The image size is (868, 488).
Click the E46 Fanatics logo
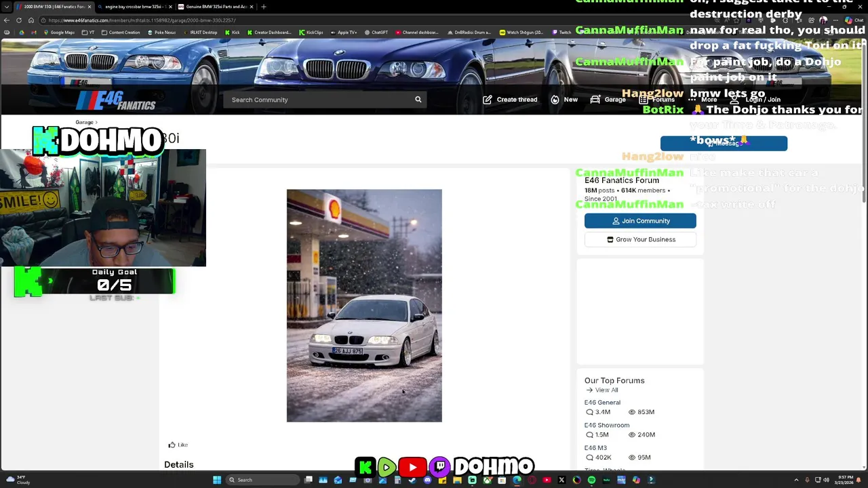pyautogui.click(x=116, y=100)
